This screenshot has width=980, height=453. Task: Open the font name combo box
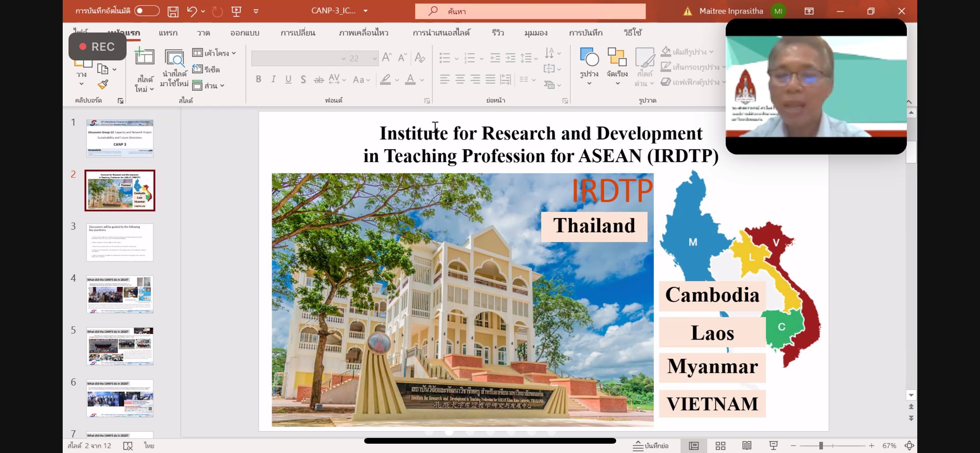click(x=299, y=58)
